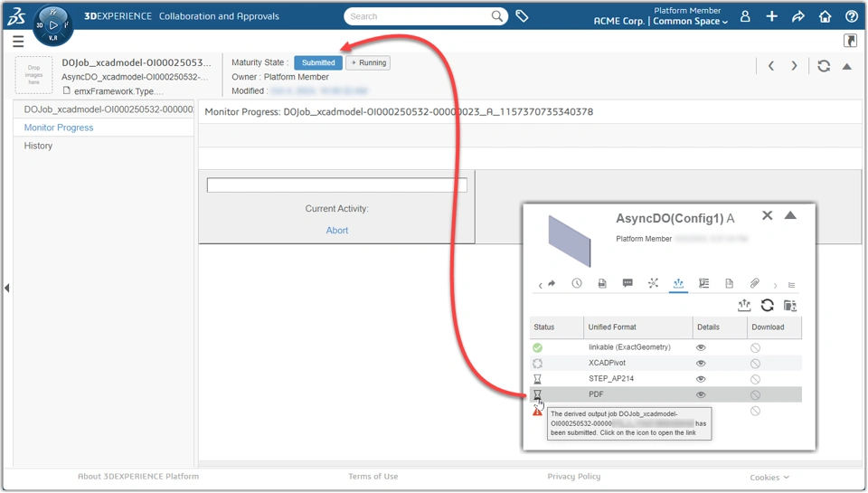This screenshot has width=868, height=493.
Task: Open the structure list tab in panel
Action: 703,284
